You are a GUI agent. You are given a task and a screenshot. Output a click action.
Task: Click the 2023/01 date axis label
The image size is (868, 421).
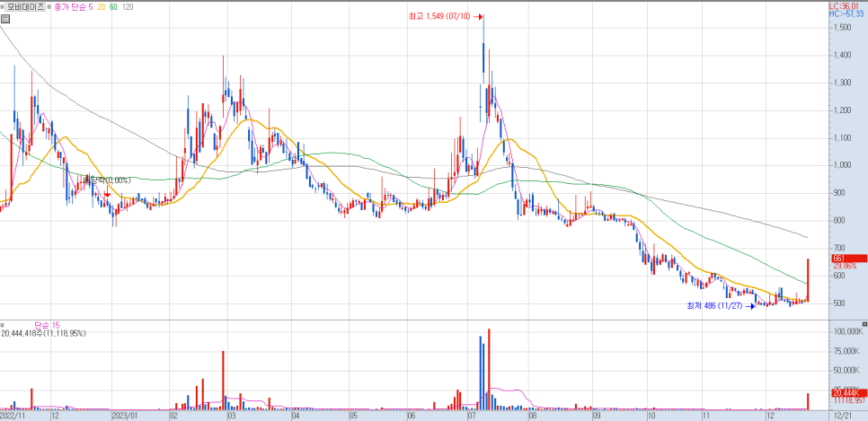pyautogui.click(x=123, y=415)
